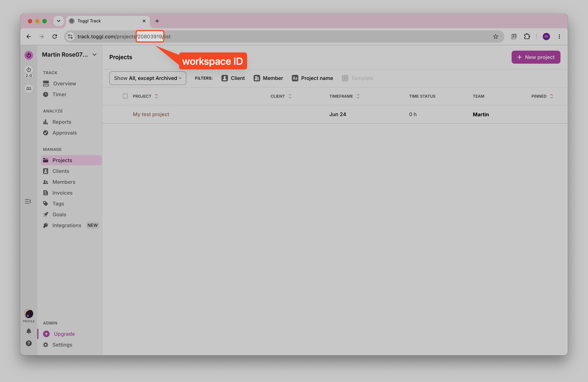Open the Chrome three-dot menu
Viewport: 588px width, 382px height.
point(559,37)
